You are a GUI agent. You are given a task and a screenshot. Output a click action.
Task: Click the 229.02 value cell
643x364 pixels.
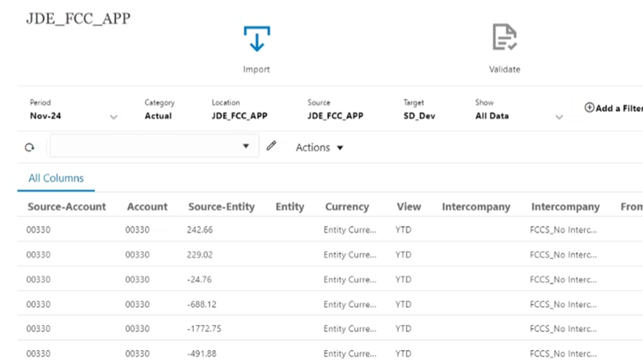(x=200, y=255)
